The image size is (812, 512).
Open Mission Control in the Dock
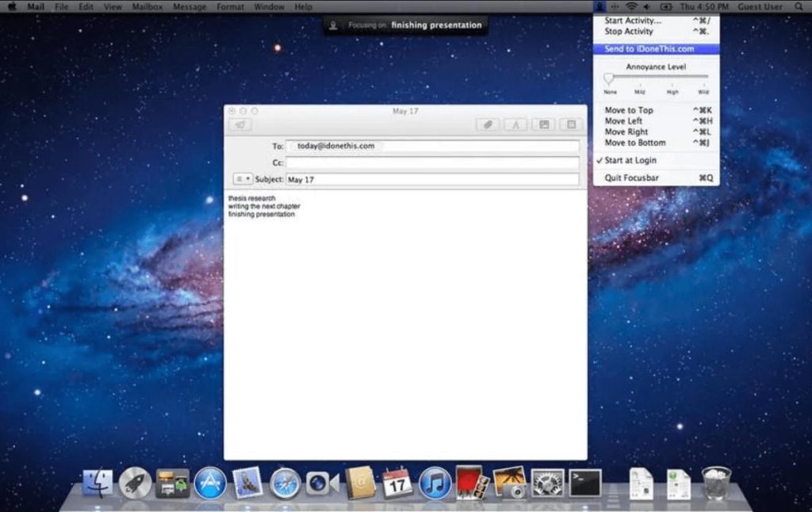click(172, 483)
